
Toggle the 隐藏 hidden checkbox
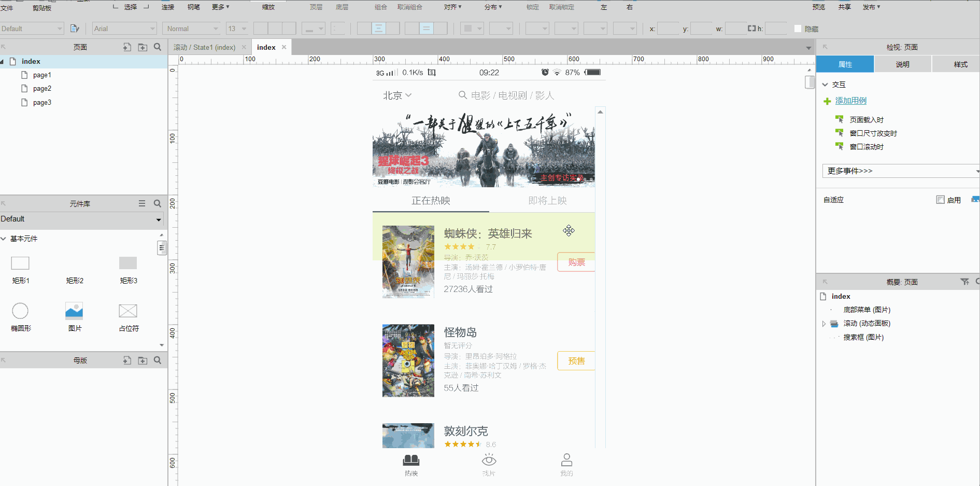click(798, 29)
